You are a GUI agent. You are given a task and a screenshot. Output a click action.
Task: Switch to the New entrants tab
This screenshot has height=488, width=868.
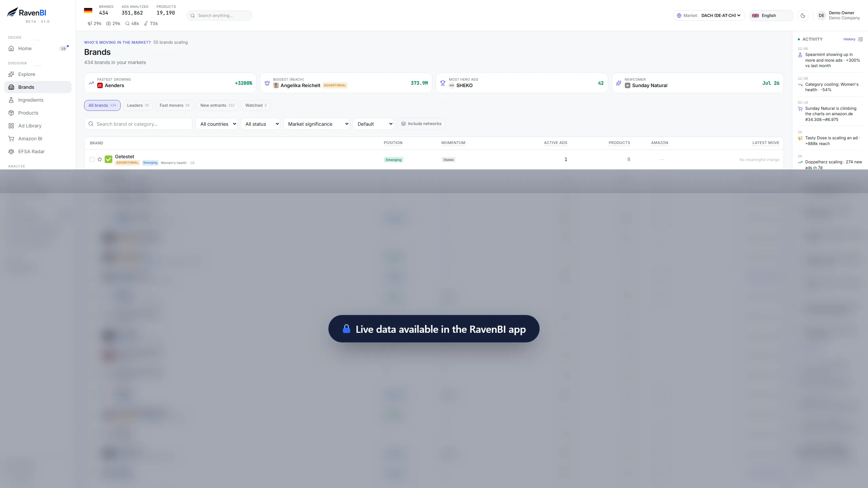tap(217, 105)
